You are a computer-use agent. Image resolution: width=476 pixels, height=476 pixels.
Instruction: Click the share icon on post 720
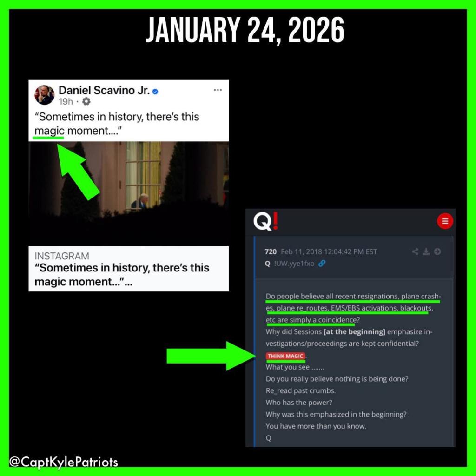point(415,251)
